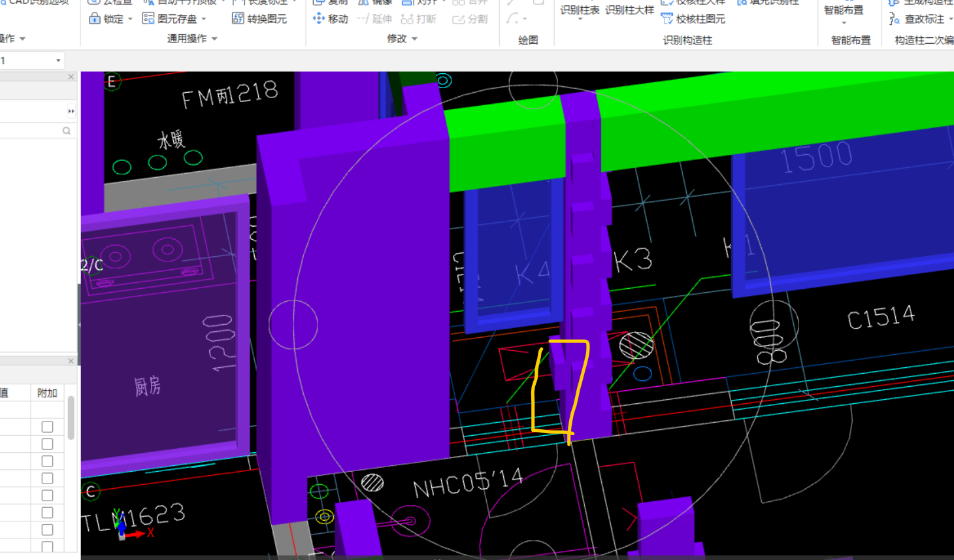This screenshot has height=560, width=954.
Task: Click the 校核柱图元 check icon
Action: [x=667, y=18]
